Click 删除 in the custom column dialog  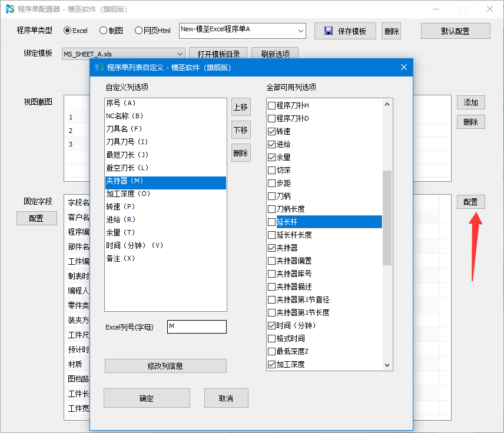(241, 153)
